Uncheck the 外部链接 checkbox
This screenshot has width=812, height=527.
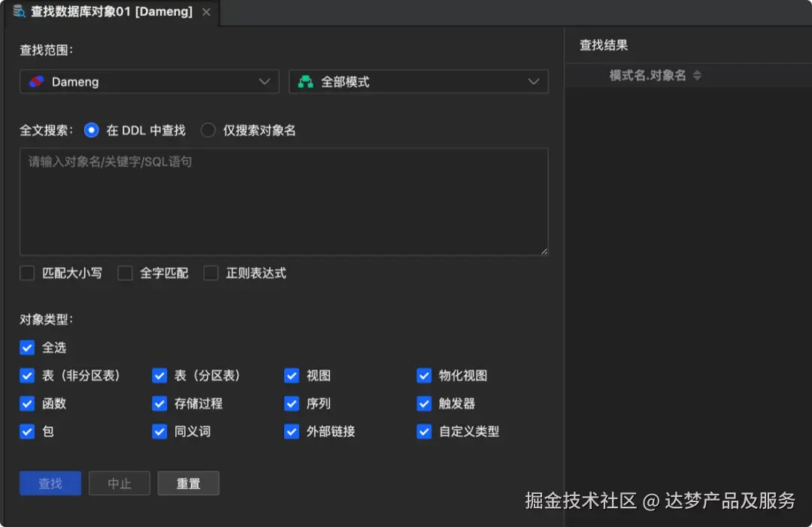[x=292, y=432]
